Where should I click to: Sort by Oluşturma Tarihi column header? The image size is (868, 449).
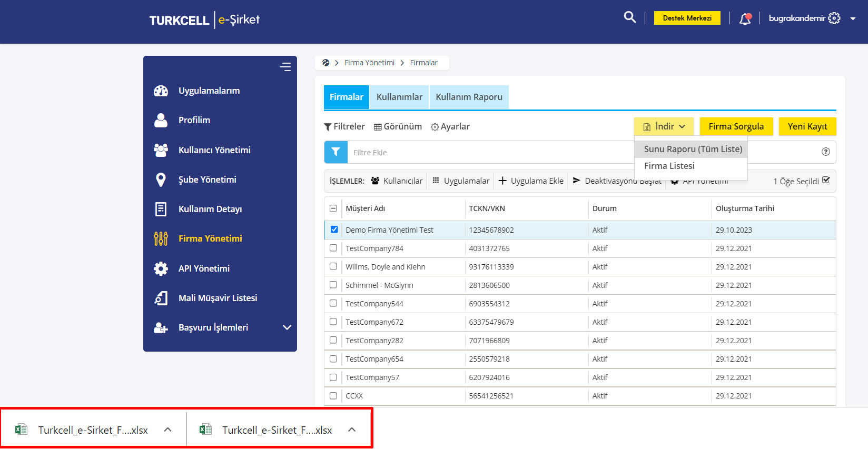click(745, 208)
